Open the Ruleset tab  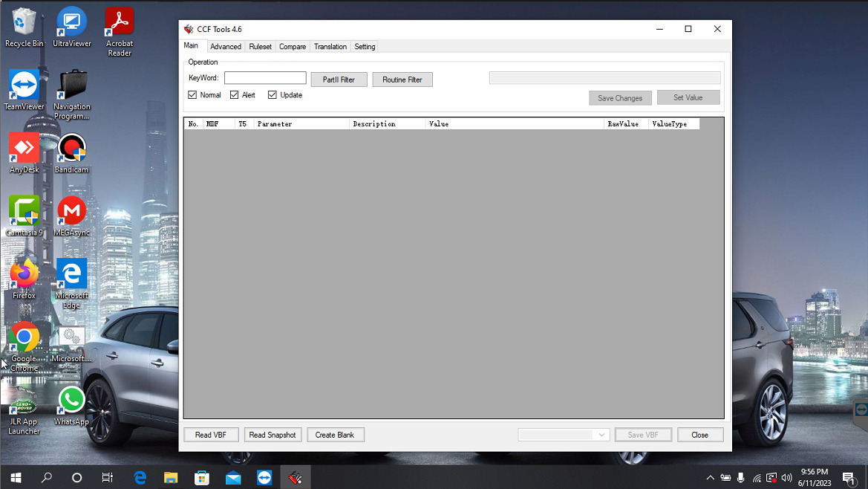[260, 46]
